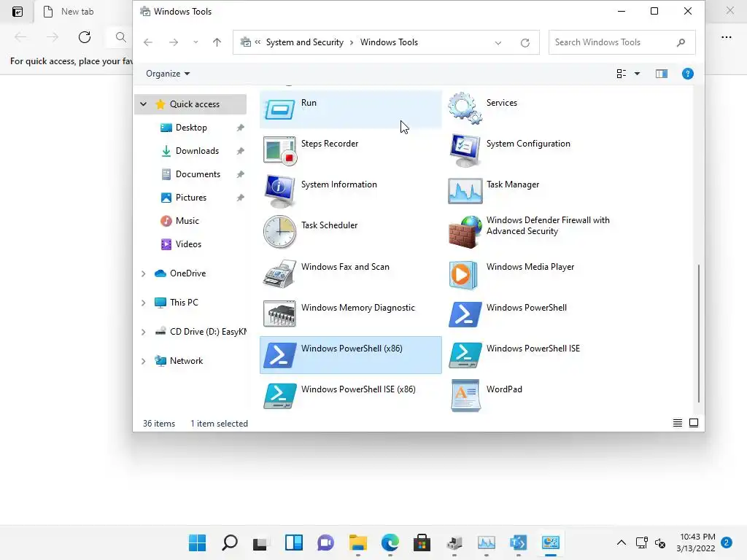Go up one folder level arrow

click(217, 42)
